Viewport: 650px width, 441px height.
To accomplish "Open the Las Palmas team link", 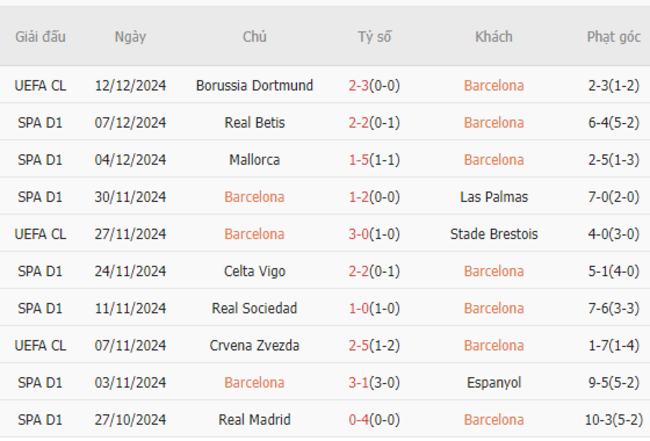I will pos(494,197).
